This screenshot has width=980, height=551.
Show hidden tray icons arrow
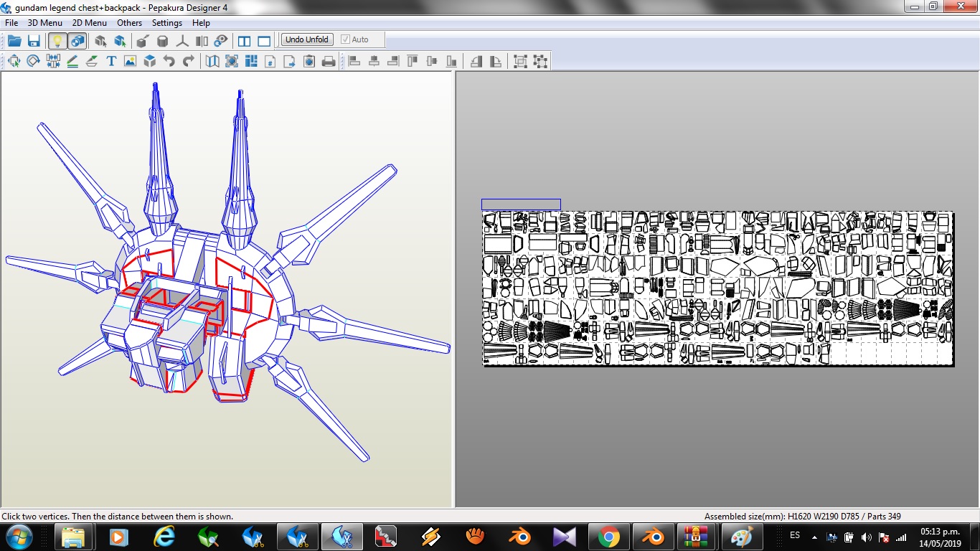tap(814, 537)
